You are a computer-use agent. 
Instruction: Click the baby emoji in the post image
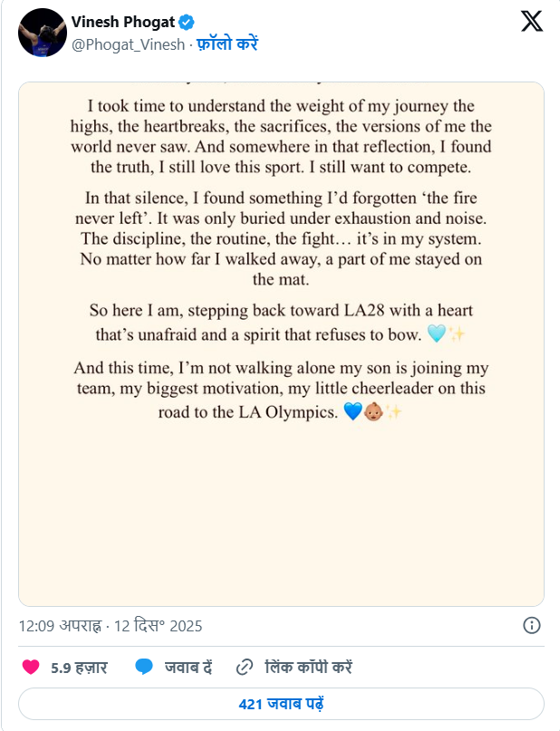[373, 412]
